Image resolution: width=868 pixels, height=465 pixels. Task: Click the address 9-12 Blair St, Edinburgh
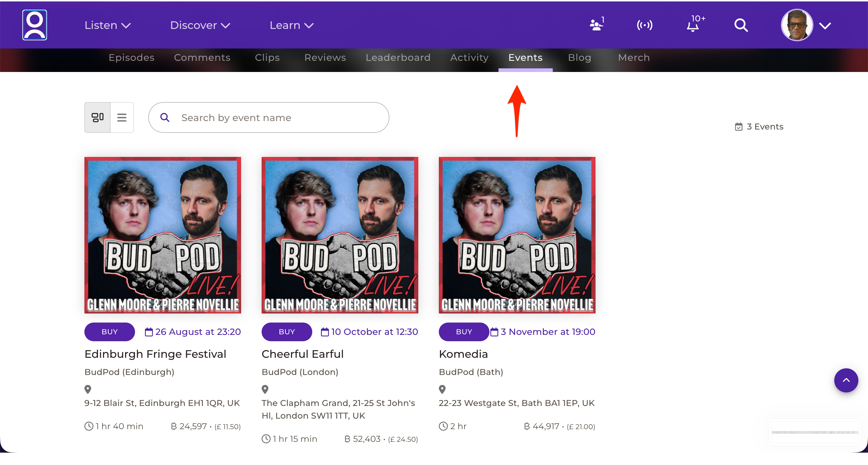(x=162, y=403)
